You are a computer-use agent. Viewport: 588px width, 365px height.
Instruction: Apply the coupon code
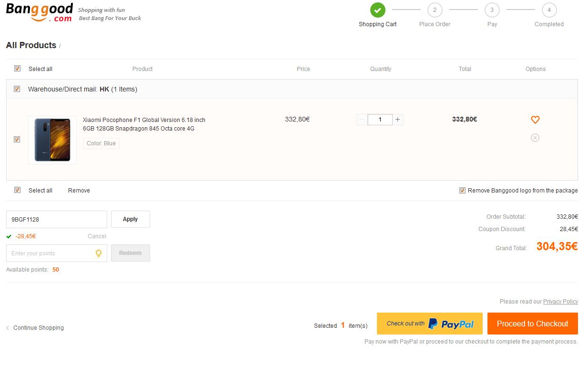(x=131, y=219)
